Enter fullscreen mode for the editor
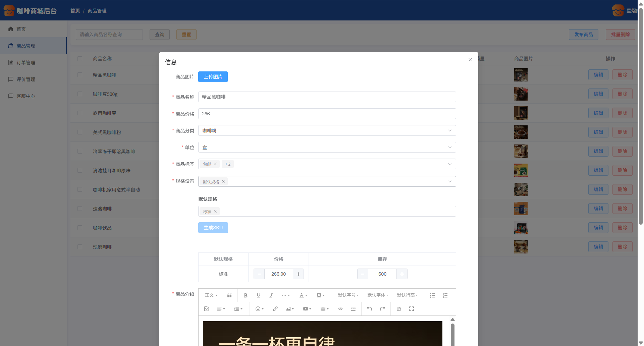The height and width of the screenshot is (346, 644). [411, 309]
